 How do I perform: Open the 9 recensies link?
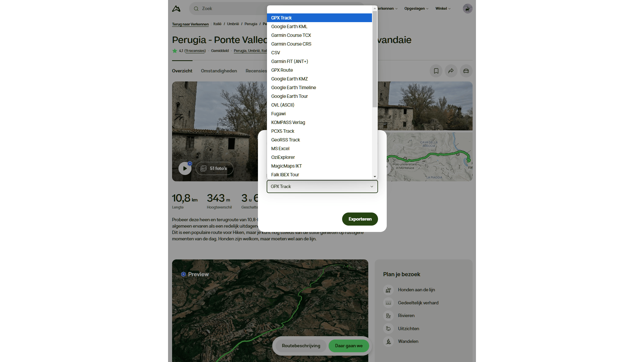[x=195, y=51]
